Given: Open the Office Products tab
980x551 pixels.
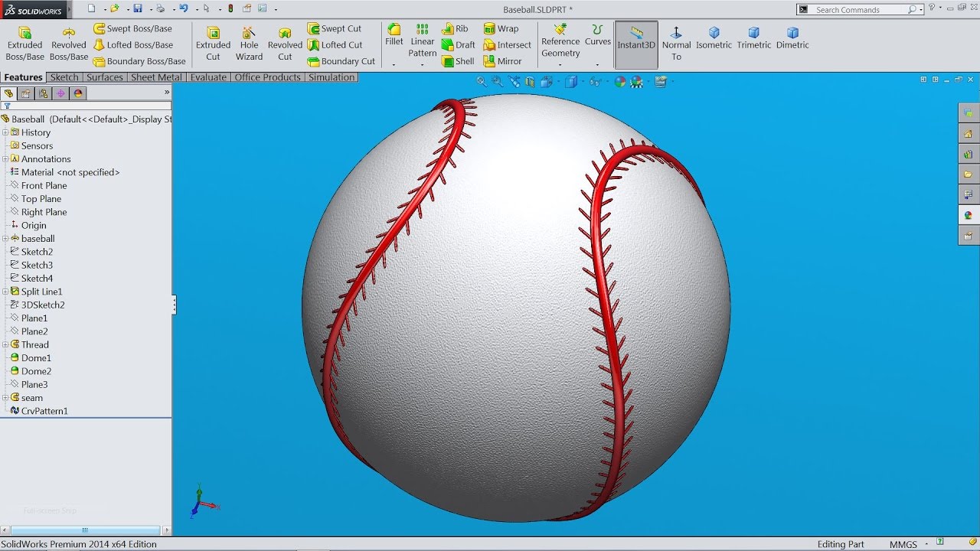Looking at the screenshot, I should [268, 77].
